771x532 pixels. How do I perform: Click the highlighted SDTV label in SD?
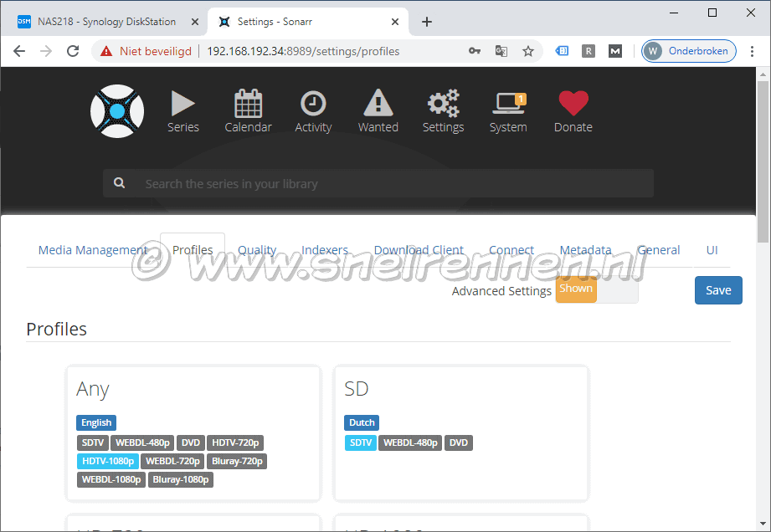click(x=361, y=442)
